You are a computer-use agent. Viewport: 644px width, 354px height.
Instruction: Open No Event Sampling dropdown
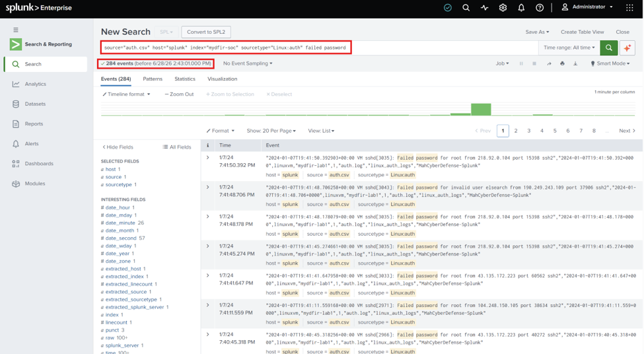click(x=248, y=63)
